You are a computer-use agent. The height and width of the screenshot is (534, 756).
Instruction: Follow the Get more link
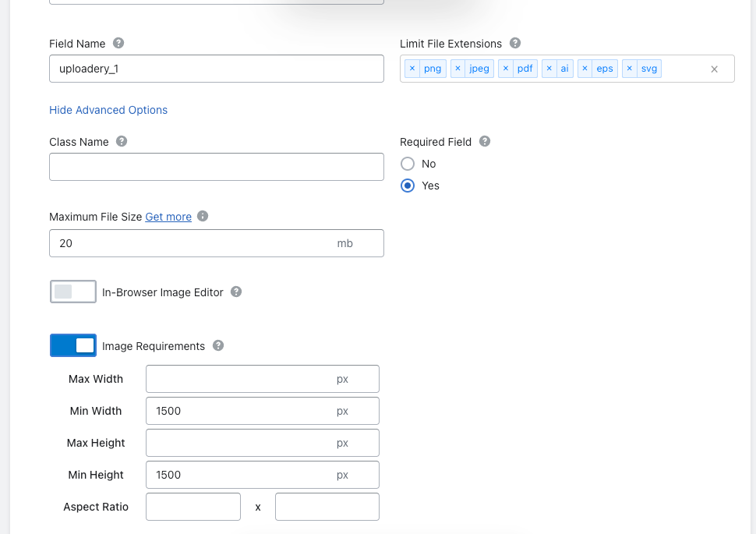[x=168, y=217]
